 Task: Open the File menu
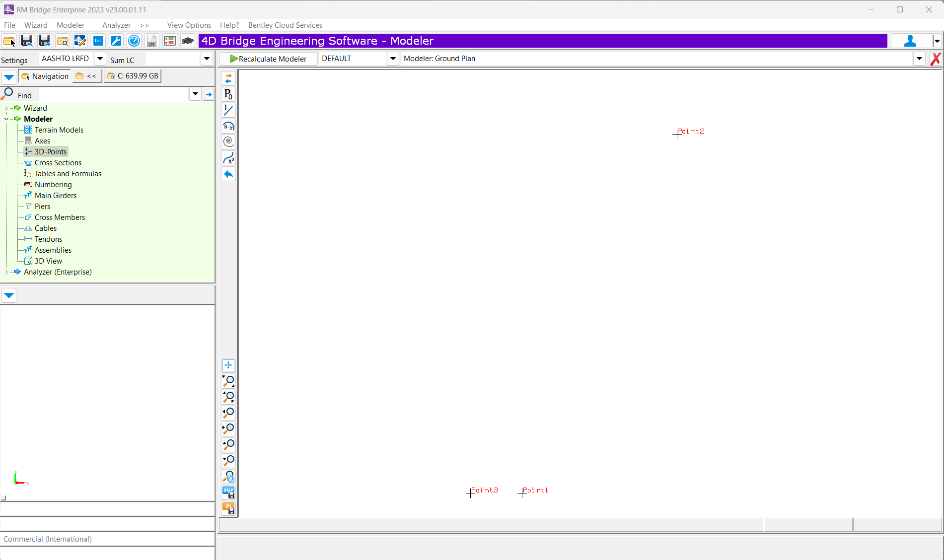pos(9,25)
